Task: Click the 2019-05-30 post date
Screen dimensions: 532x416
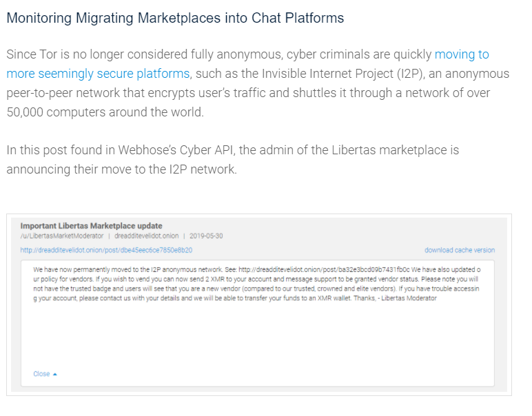Action: coord(205,236)
